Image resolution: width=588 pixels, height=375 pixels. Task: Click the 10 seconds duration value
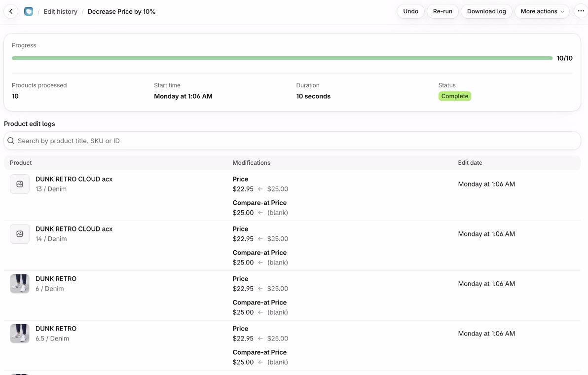coord(313,96)
